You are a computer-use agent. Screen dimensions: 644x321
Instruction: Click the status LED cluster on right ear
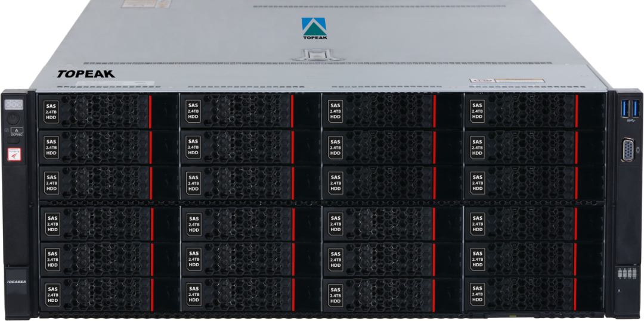628,273
